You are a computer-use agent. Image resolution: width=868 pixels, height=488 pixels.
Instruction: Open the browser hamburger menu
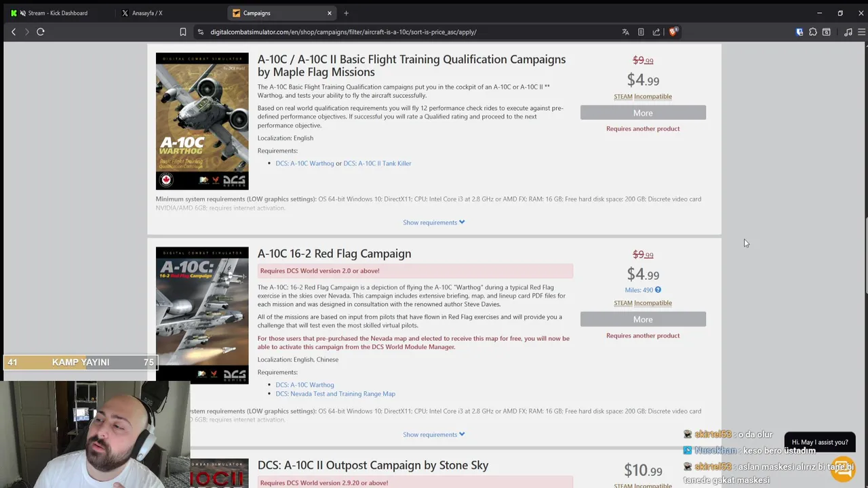pos(861,32)
